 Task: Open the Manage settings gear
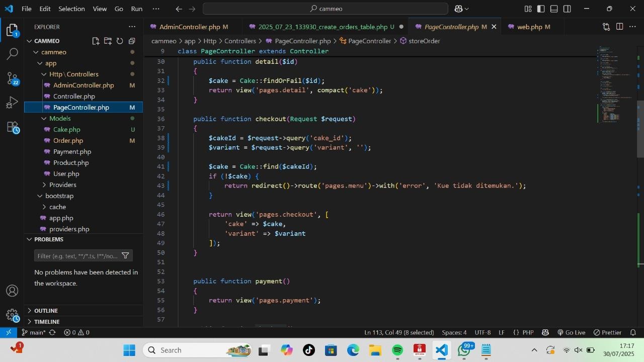[x=12, y=315]
